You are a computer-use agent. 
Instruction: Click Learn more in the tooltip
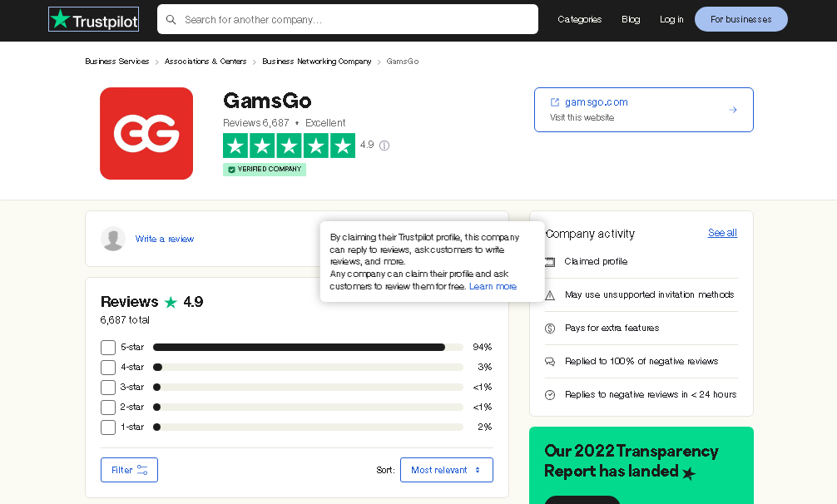coord(493,286)
